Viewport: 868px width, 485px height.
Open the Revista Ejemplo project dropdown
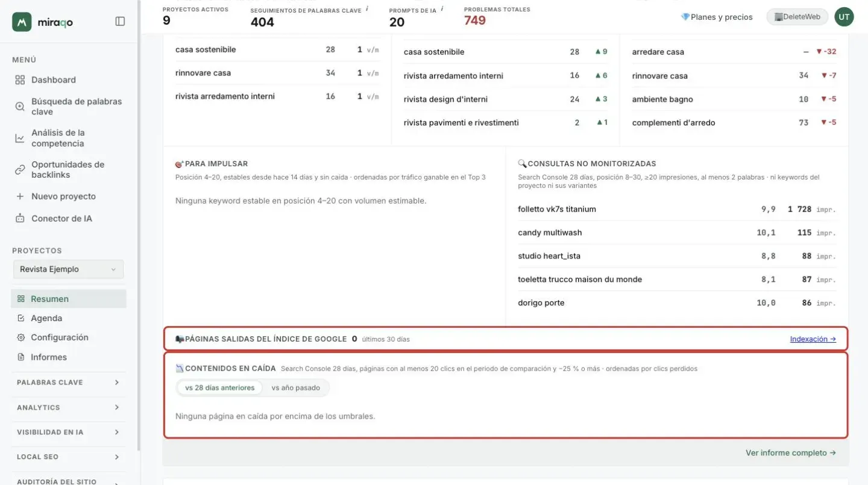(x=69, y=269)
